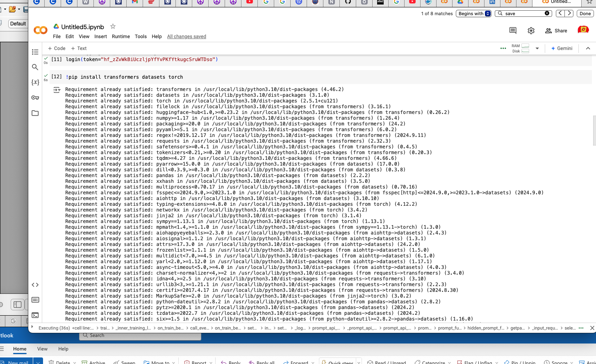Open the Files browser panel

tap(35, 113)
